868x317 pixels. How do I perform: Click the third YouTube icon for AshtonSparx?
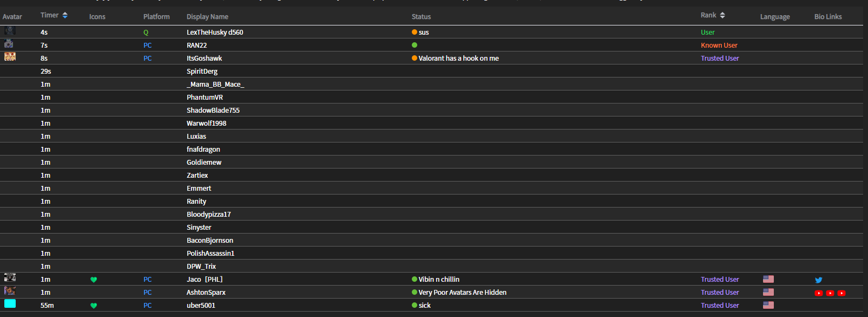point(842,293)
